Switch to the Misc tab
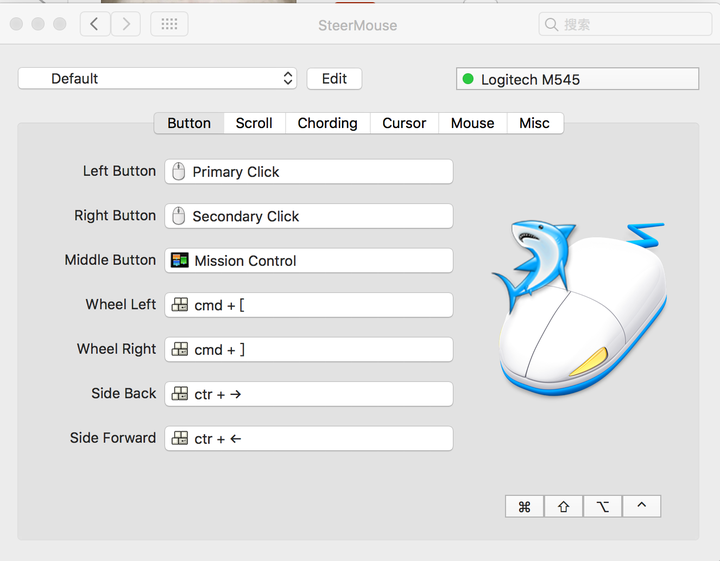The height and width of the screenshot is (561, 720). (x=534, y=123)
